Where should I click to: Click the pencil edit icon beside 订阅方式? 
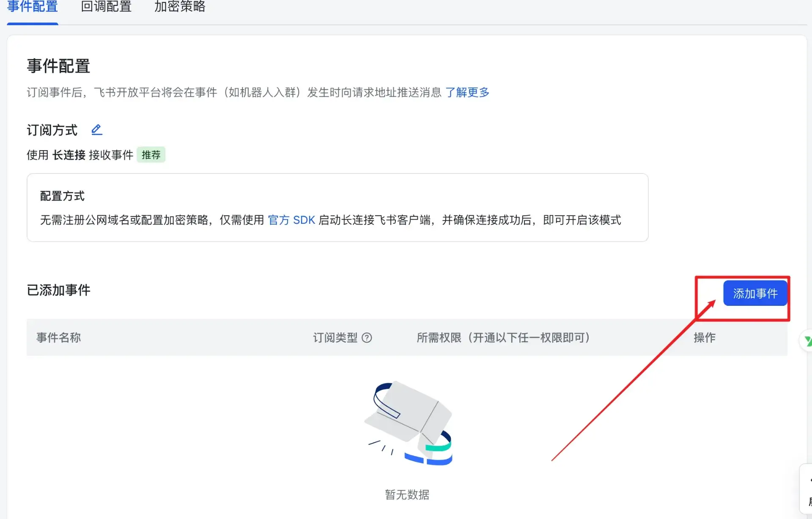(97, 130)
